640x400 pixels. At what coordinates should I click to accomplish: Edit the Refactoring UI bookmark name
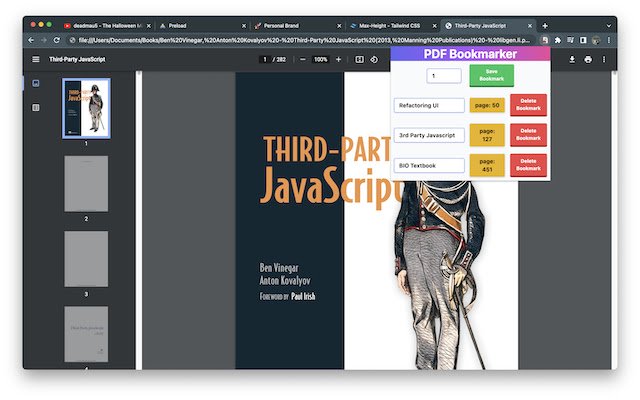click(x=429, y=105)
